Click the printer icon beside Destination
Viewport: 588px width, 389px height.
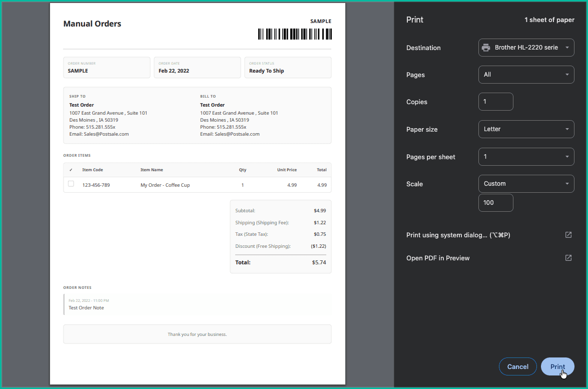click(x=485, y=48)
